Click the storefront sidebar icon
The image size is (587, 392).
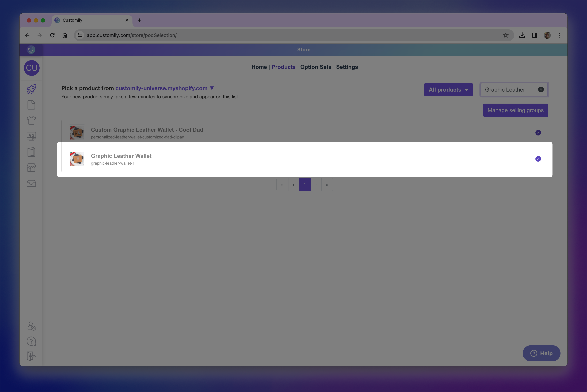pyautogui.click(x=31, y=168)
